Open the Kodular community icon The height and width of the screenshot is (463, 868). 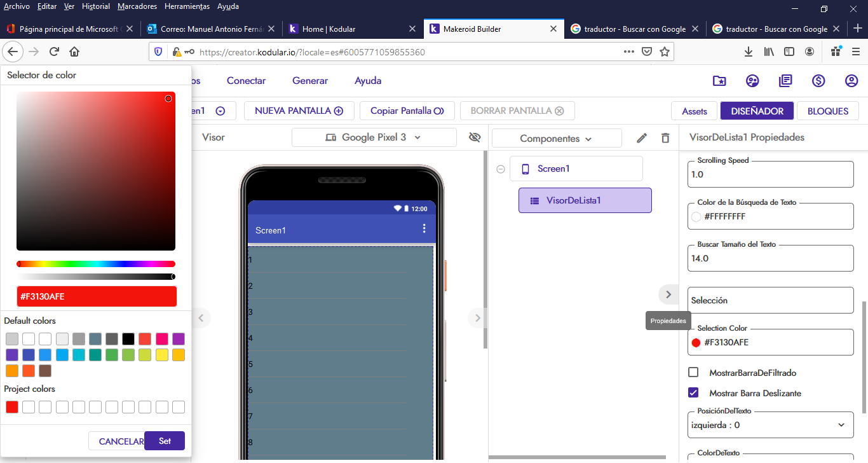point(752,81)
